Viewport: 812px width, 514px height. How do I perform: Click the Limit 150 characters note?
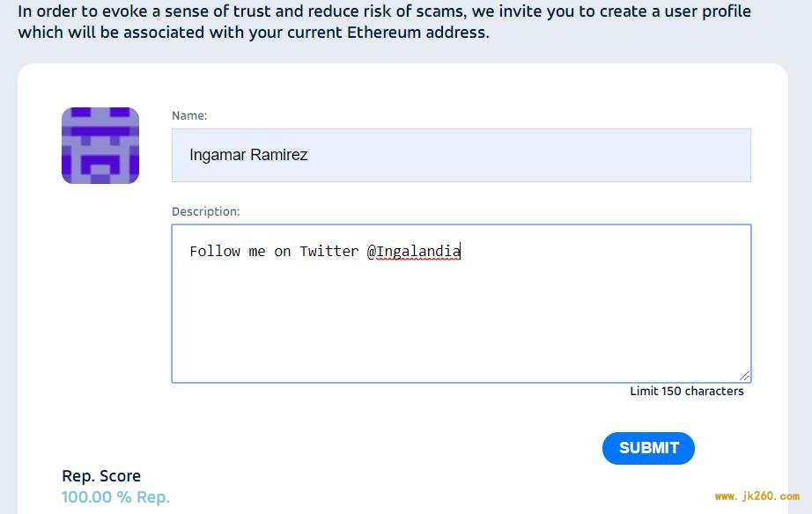(x=687, y=391)
